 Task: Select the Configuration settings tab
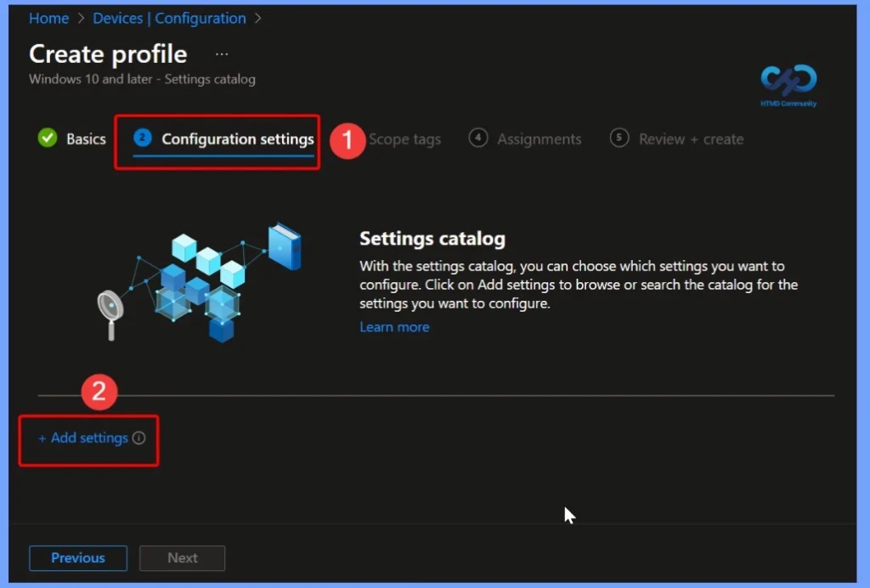pyautogui.click(x=238, y=139)
